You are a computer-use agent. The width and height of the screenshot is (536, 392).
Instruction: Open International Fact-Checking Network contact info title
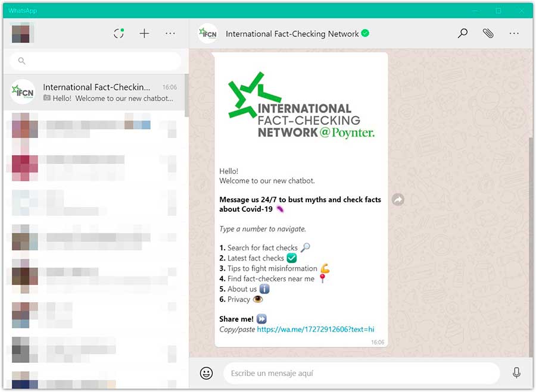point(292,34)
